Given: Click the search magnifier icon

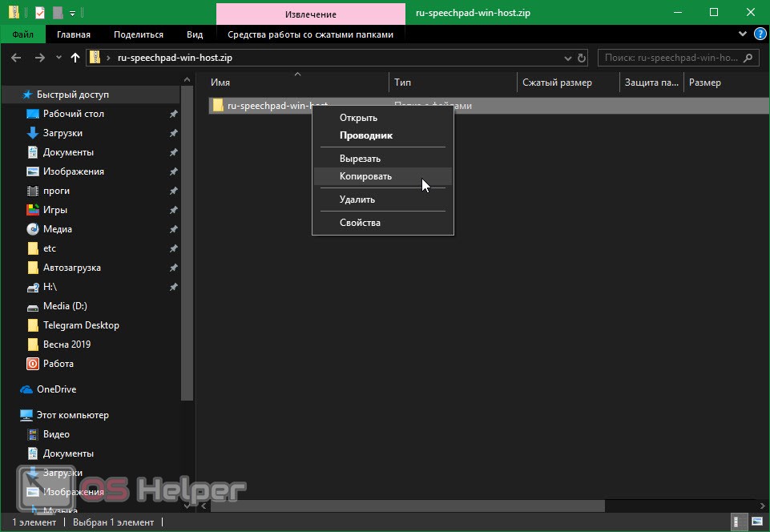Looking at the screenshot, I should (748, 58).
